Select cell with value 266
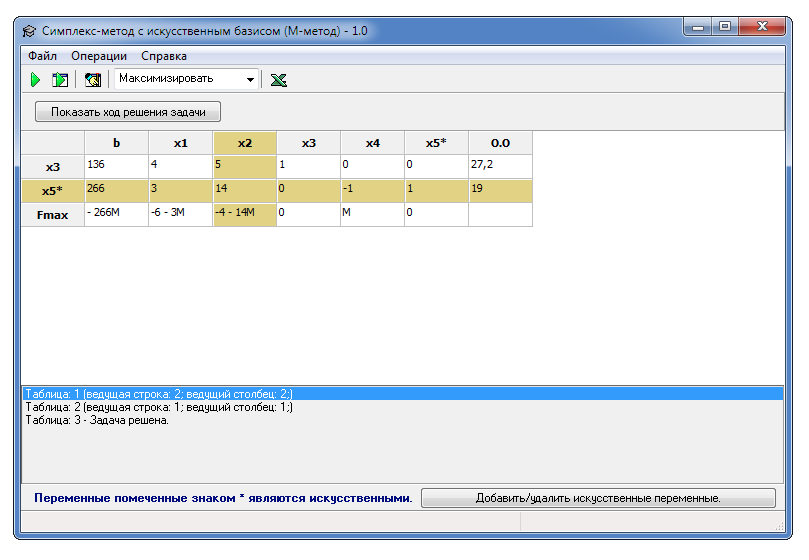This screenshot has height=560, width=809. 117,190
